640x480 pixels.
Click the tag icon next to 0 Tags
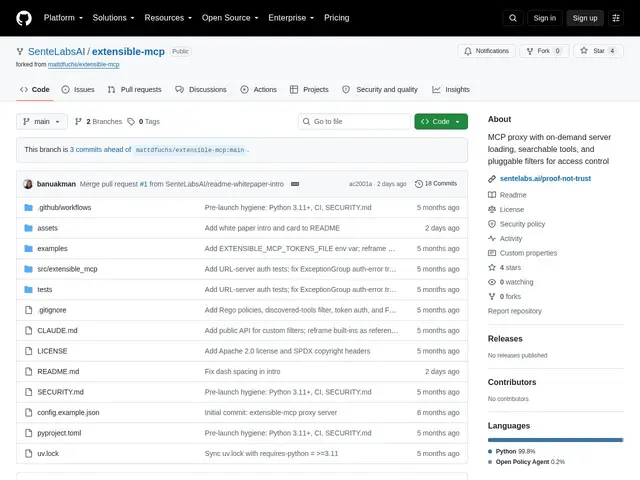(131, 122)
